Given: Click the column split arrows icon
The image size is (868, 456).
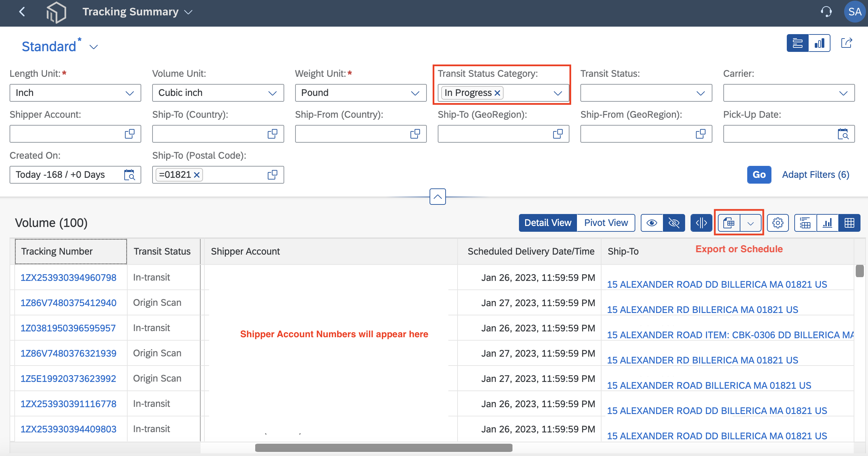Looking at the screenshot, I should [x=701, y=223].
